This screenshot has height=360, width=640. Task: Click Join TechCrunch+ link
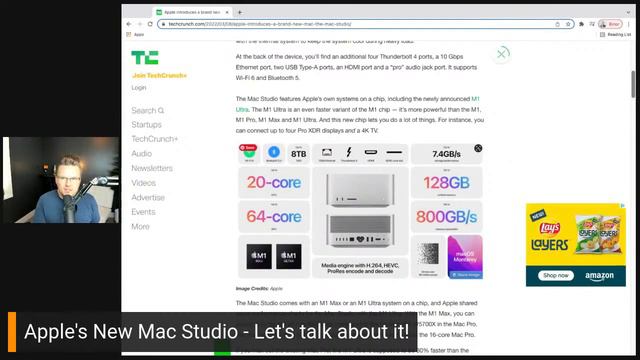click(160, 76)
